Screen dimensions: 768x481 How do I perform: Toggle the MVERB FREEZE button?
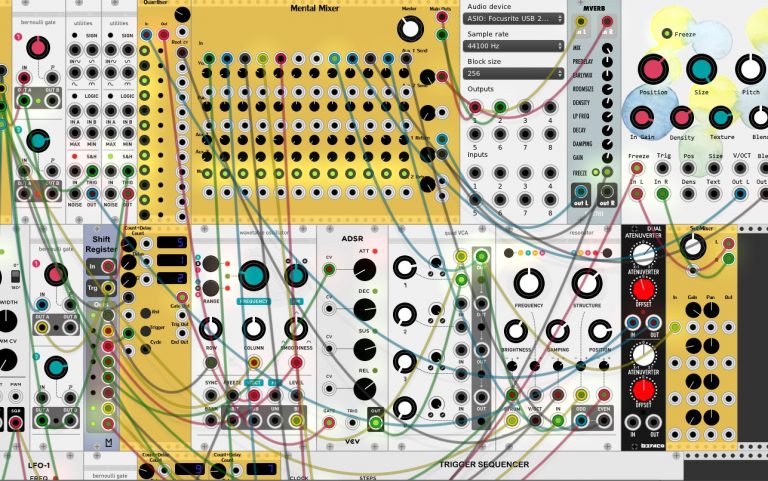pos(596,172)
